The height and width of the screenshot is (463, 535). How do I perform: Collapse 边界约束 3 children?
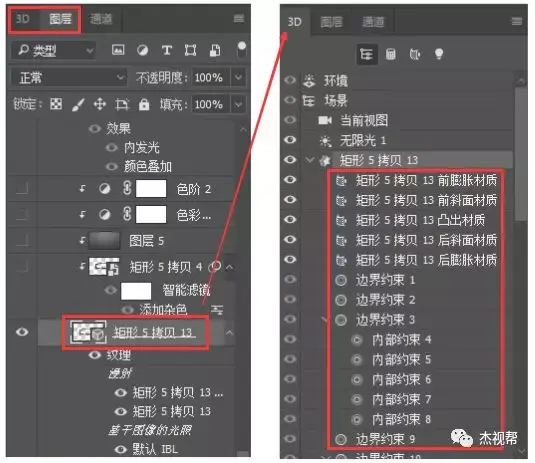[324, 320]
